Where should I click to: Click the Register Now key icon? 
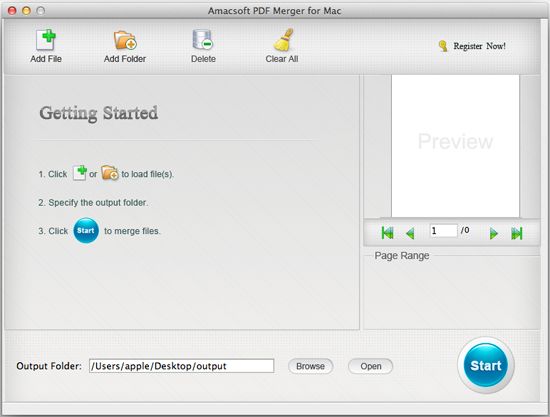click(443, 46)
